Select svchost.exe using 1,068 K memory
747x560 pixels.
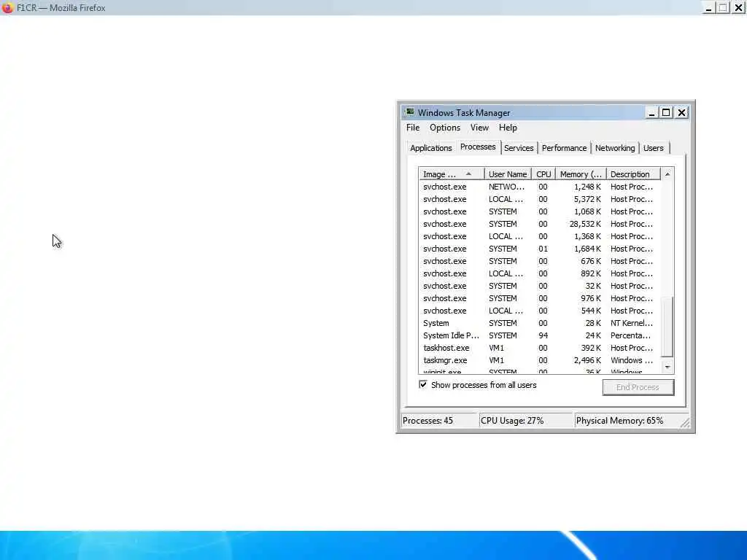click(x=540, y=212)
